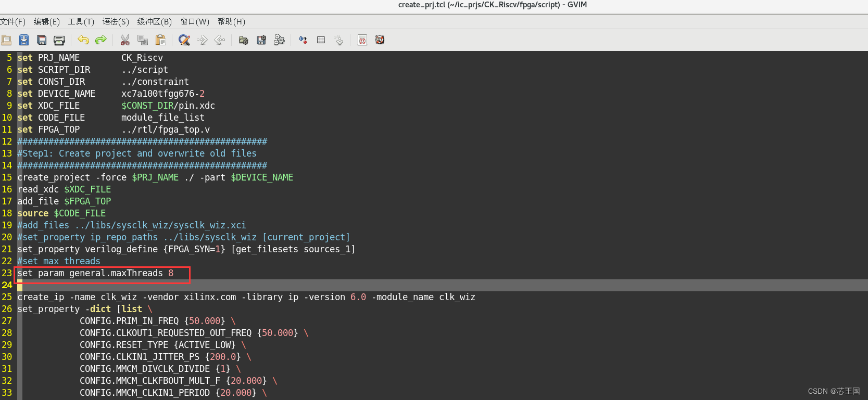868x400 pixels.
Task: Click 'CONFIG.MMCM_CLKFBOUT_MULT_F {20.000}' line
Action: [x=179, y=381]
